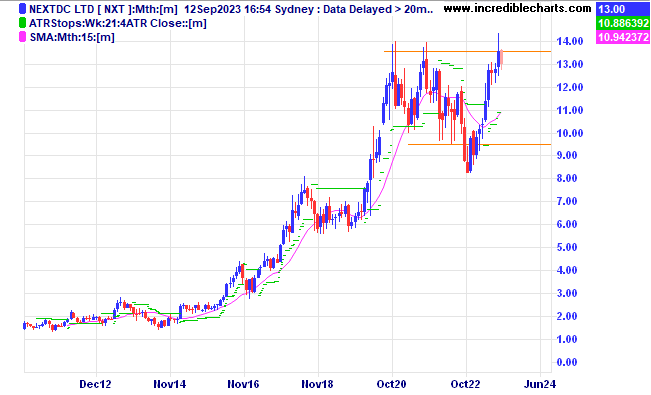Viewport: 651px width, 395px height.
Task: Click the 14.00 price axis label
Action: [570, 41]
